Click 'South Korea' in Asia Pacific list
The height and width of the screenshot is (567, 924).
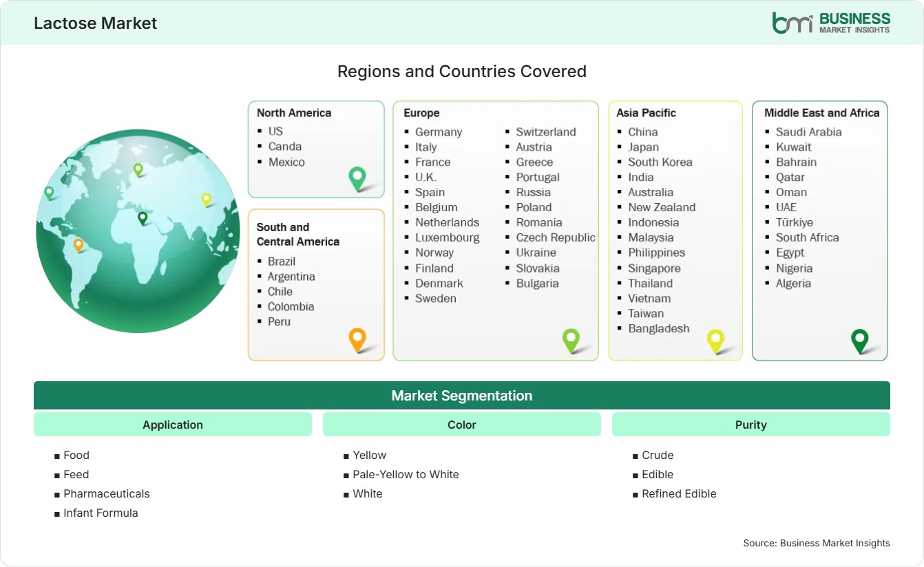(x=660, y=162)
